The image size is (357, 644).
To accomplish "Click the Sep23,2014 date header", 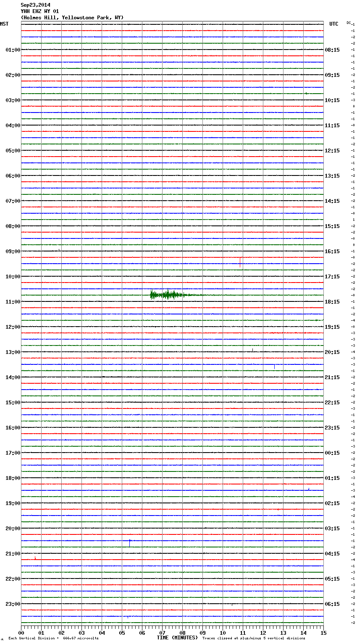I will [35, 5].
